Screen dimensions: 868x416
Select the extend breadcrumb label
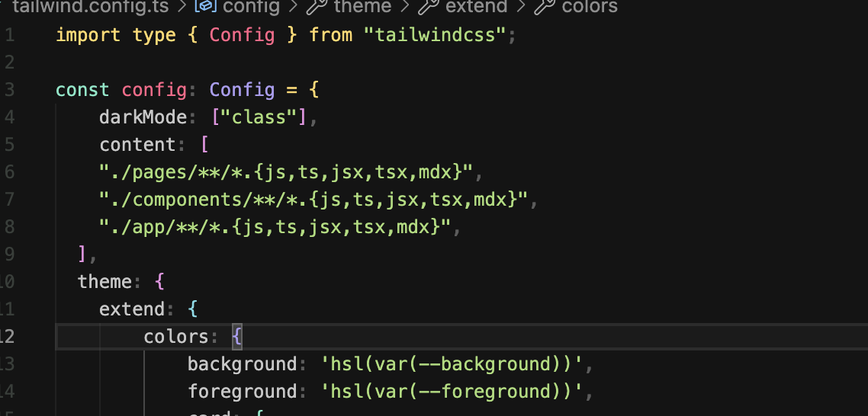[x=477, y=8]
